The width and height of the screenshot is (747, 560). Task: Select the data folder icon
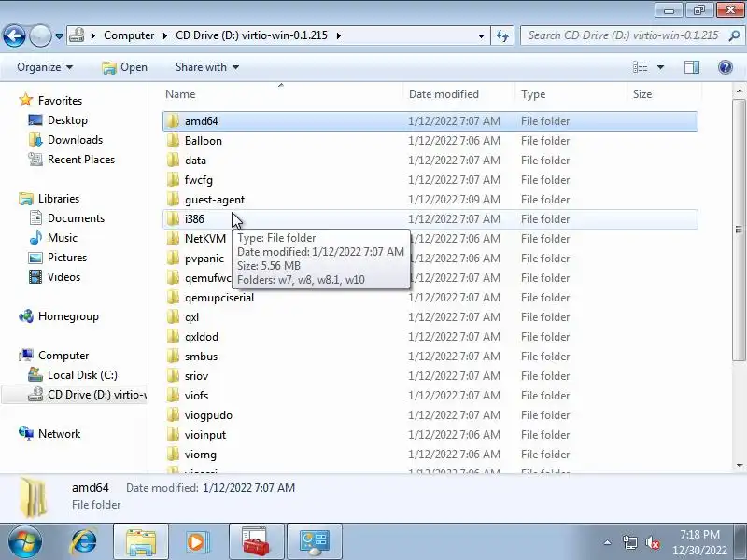point(173,160)
